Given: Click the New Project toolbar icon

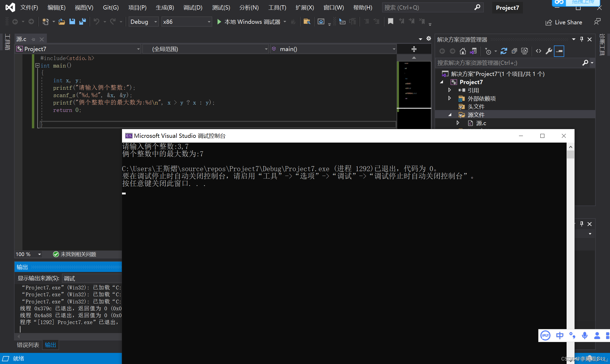Looking at the screenshot, I should [46, 22].
